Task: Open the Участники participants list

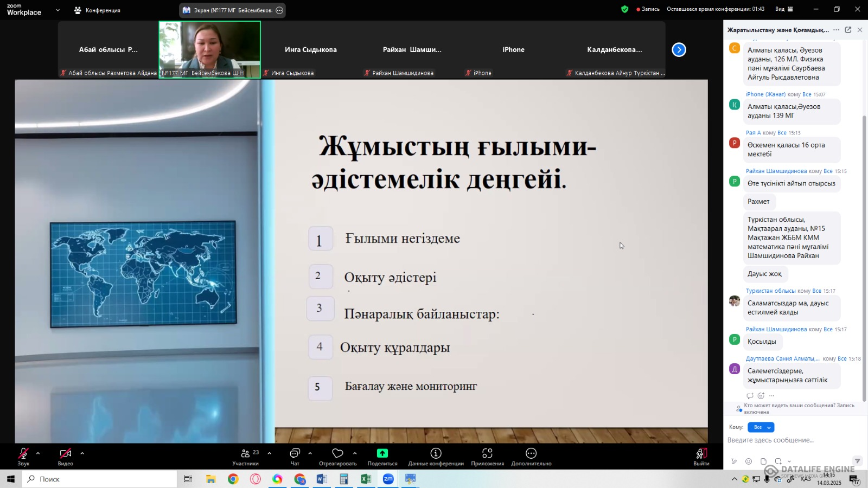Action: pos(246,456)
